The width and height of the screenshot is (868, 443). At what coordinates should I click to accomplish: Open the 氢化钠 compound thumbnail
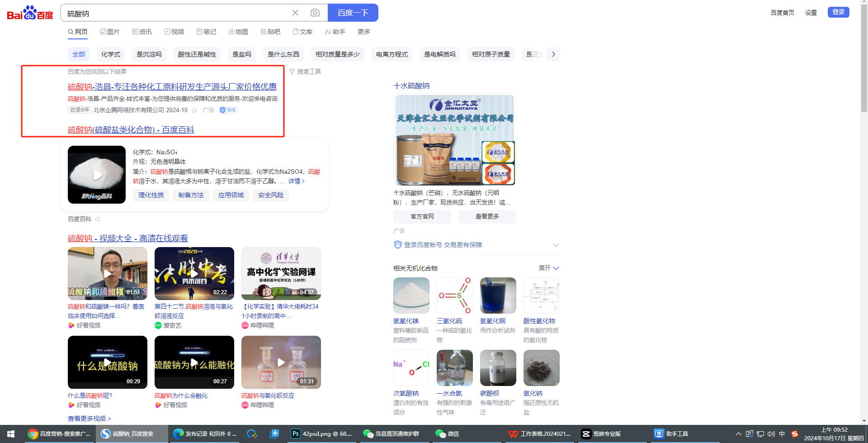pos(542,368)
